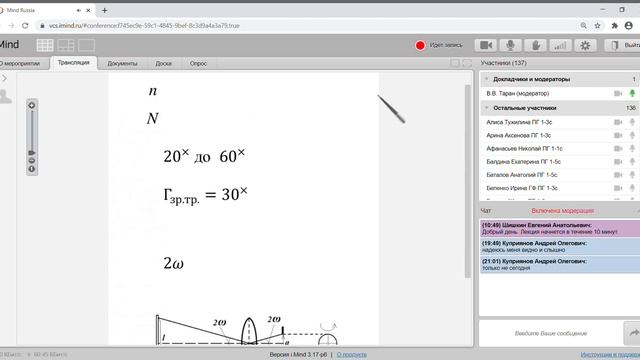This screenshot has width=640, height=360.
Task: Open browser extensions puzzle icon
Action: tap(615, 25)
